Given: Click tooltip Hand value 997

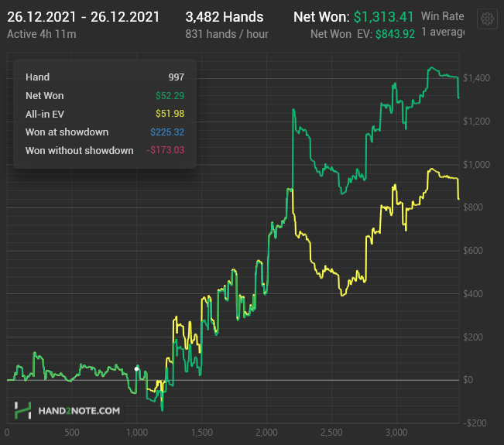Looking at the screenshot, I should (177, 77).
